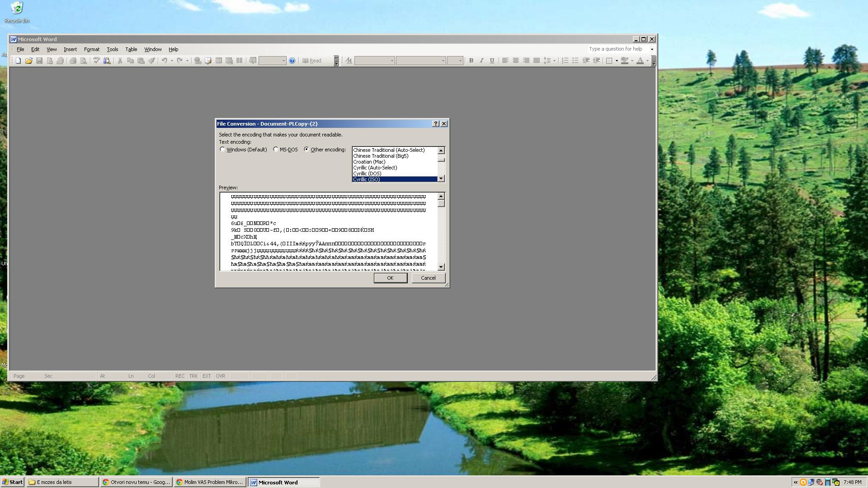
Task: Select the Windows (Default) encoding radio
Action: (222, 149)
